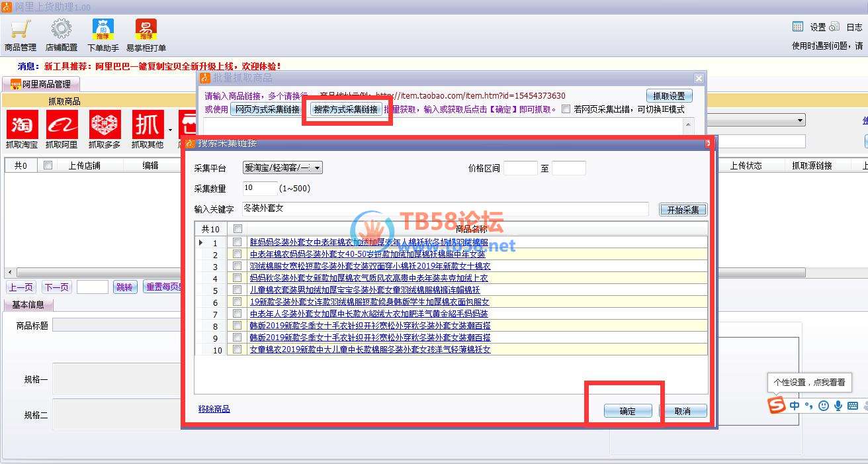Image resolution: width=868 pixels, height=464 pixels.
Task: Click Sogou microphone voice input icon
Action: click(838, 406)
